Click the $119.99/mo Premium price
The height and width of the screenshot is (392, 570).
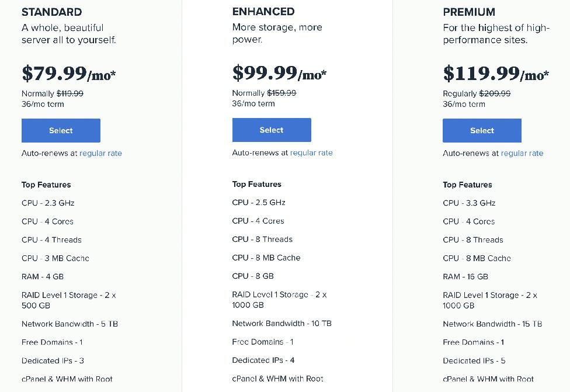[496, 74]
